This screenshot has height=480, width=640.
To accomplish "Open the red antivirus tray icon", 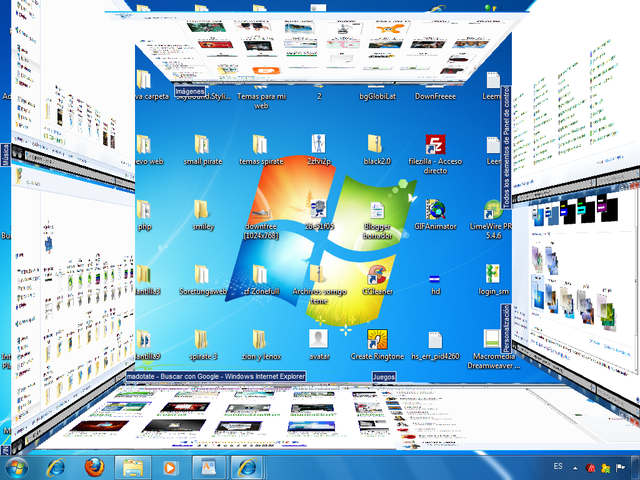I will point(590,468).
